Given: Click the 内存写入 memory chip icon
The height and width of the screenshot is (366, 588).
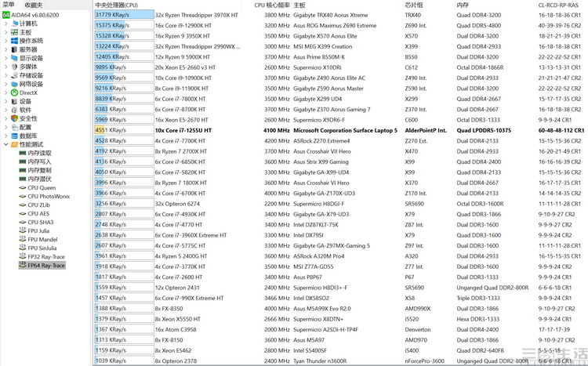Looking at the screenshot, I should (x=23, y=161).
